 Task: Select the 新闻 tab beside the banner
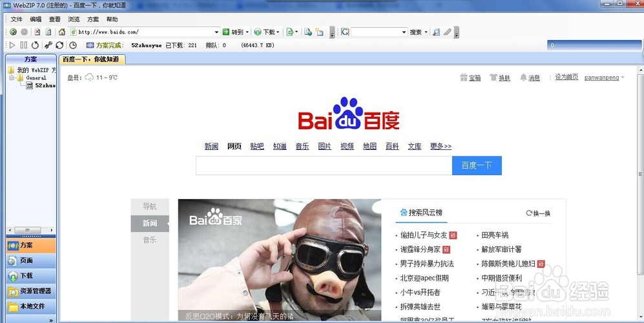(x=150, y=223)
